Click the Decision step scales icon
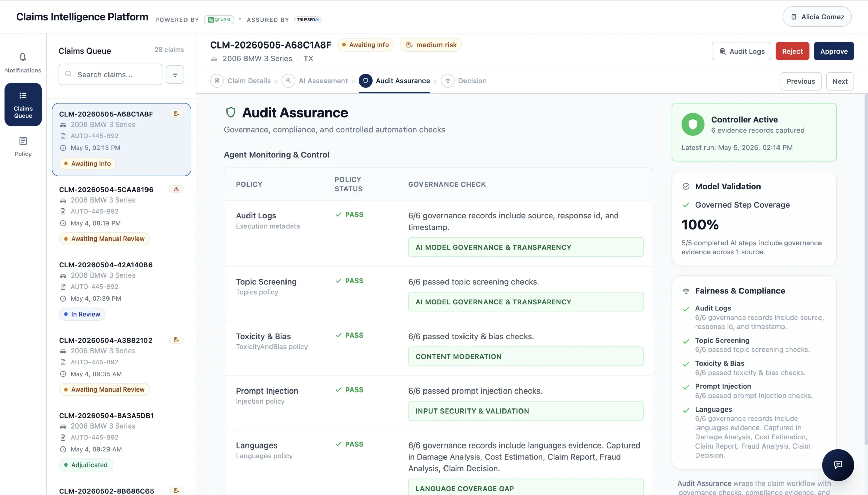The width and height of the screenshot is (868, 495). coord(448,81)
